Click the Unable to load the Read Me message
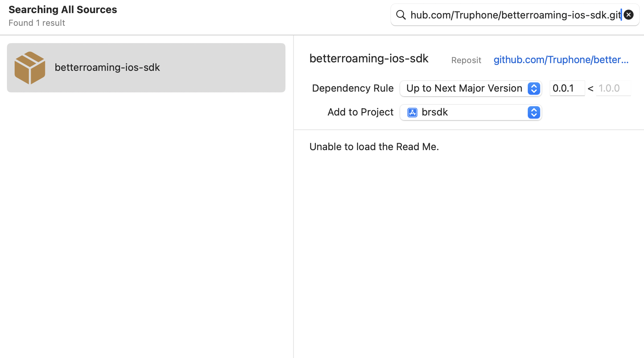Image resolution: width=644 pixels, height=358 pixels. tap(374, 147)
